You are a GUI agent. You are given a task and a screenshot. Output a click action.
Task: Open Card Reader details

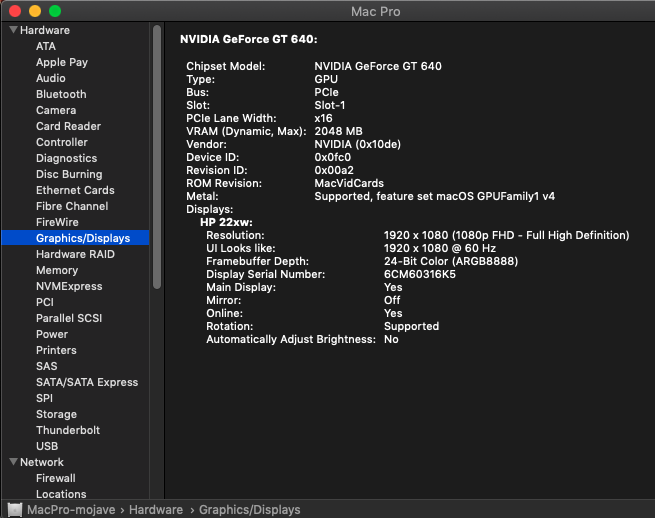(x=69, y=126)
